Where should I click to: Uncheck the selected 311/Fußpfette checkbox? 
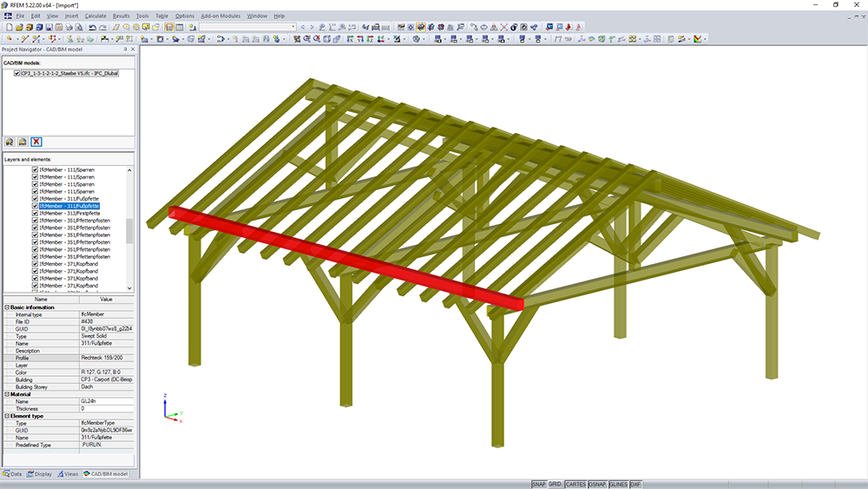(x=35, y=206)
